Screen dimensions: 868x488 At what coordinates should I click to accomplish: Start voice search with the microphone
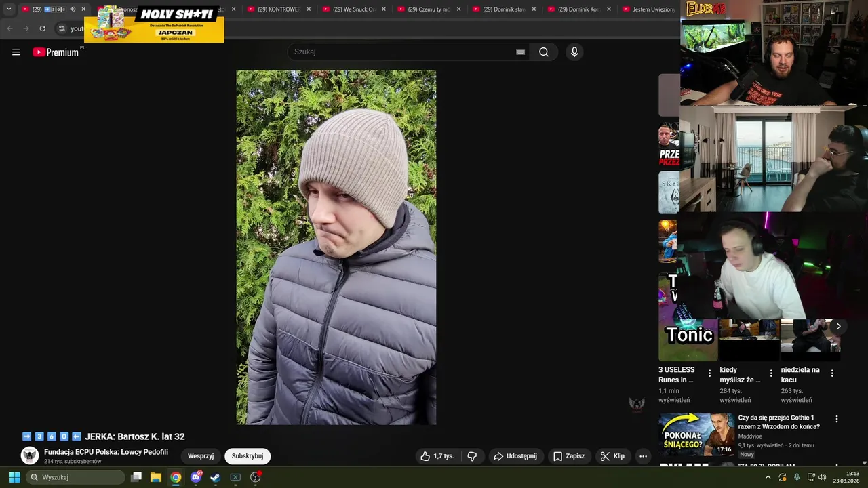point(574,52)
